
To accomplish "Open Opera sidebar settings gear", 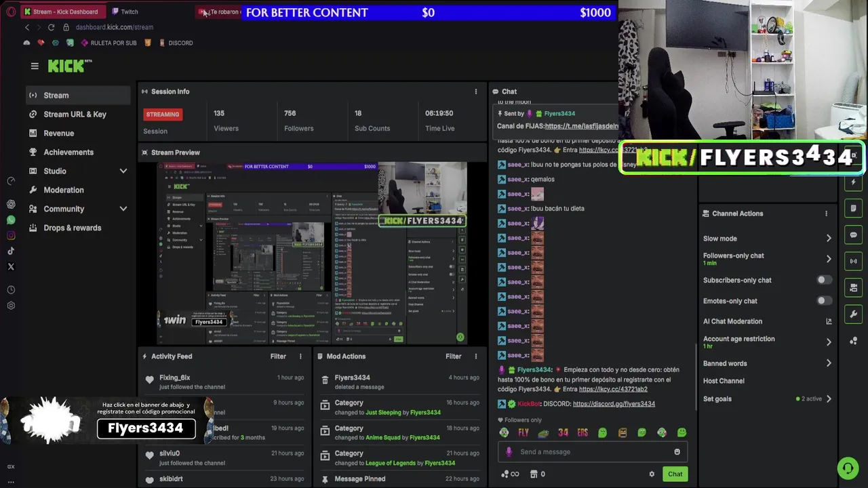I will point(11,306).
